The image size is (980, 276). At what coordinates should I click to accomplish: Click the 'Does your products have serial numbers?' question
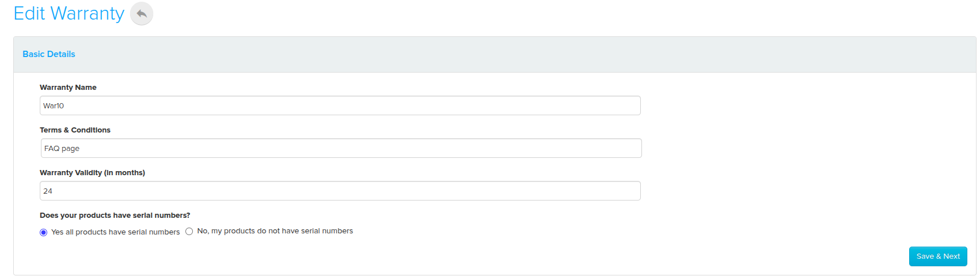point(115,215)
